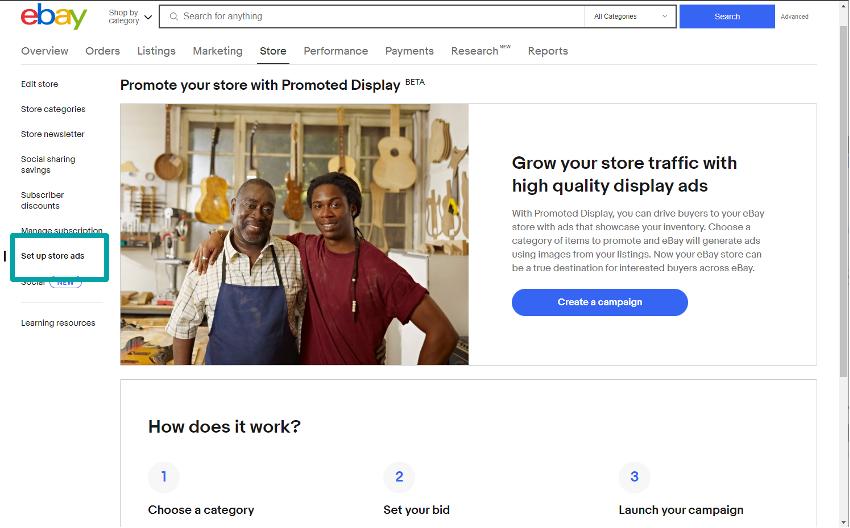Image resolution: width=850 pixels, height=528 pixels.
Task: Click the 'Launch your campaign' step label
Action: point(681,510)
